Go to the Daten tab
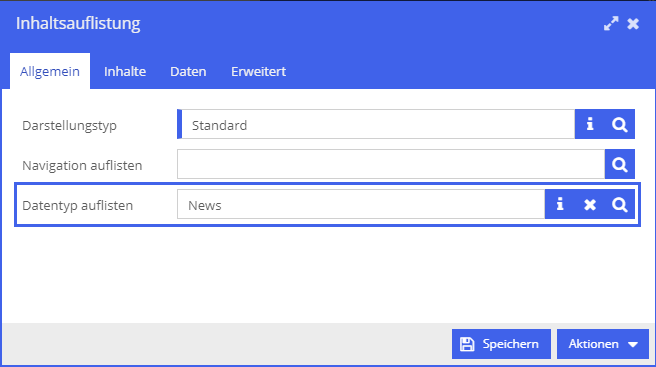This screenshot has height=367, width=656. click(188, 71)
